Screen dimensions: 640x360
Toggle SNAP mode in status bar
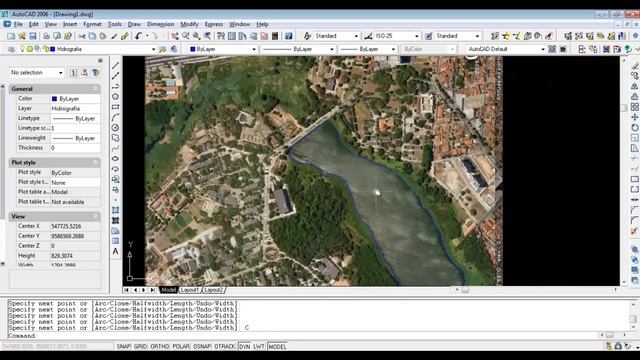[123, 347]
